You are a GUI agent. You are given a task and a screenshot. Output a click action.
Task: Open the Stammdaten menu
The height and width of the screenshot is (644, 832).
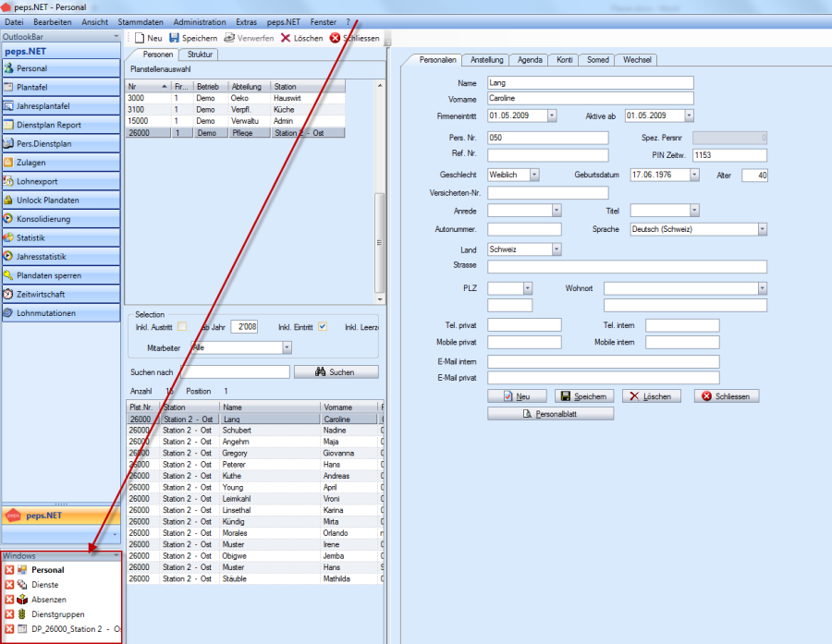point(141,21)
